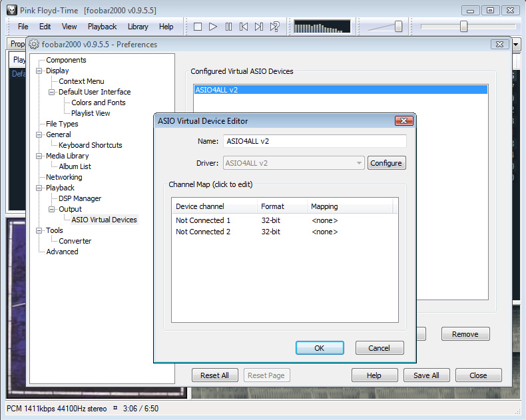The width and height of the screenshot is (526, 420).
Task: Select Playlist View page
Action: click(x=91, y=113)
